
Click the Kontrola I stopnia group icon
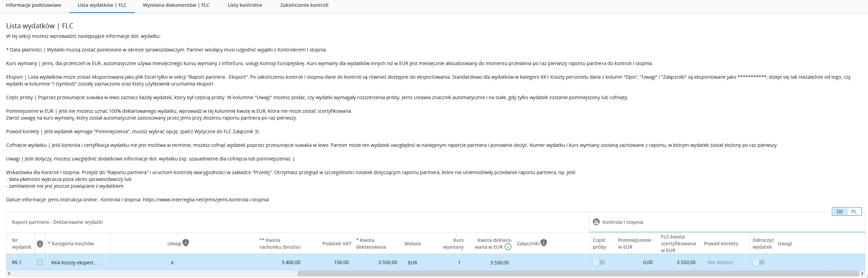point(596,222)
